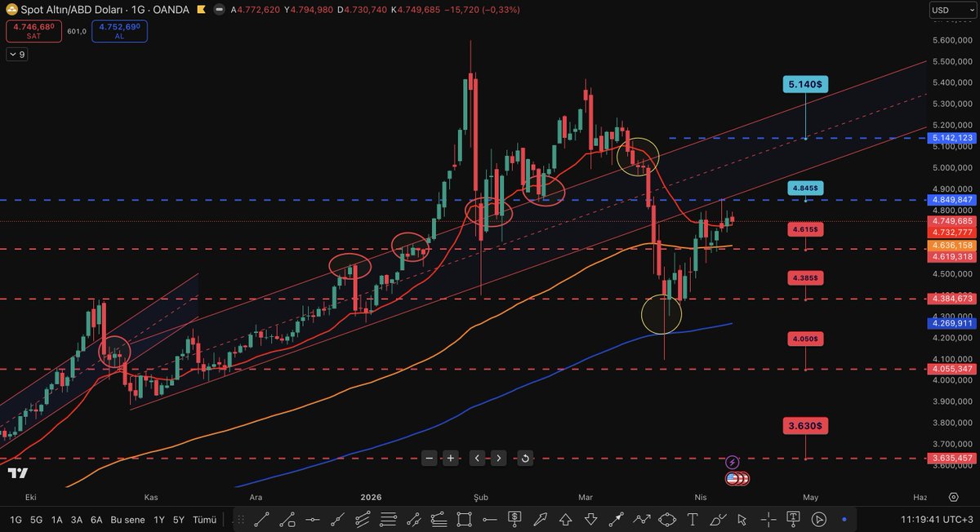Switch to 5Y time range
This screenshot has width=980, height=532.
(179, 519)
